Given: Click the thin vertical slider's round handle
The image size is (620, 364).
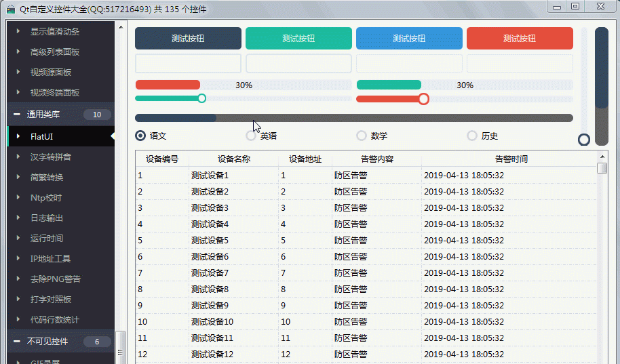Looking at the screenshot, I should click(584, 140).
